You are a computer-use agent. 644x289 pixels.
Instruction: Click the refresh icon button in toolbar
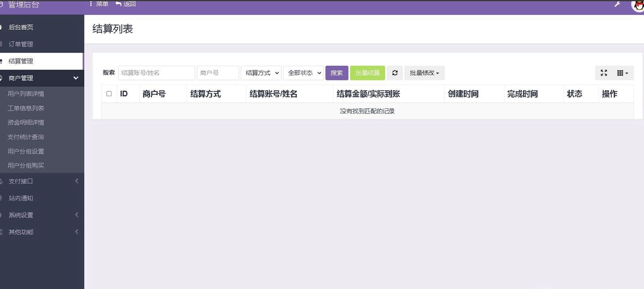click(x=395, y=73)
